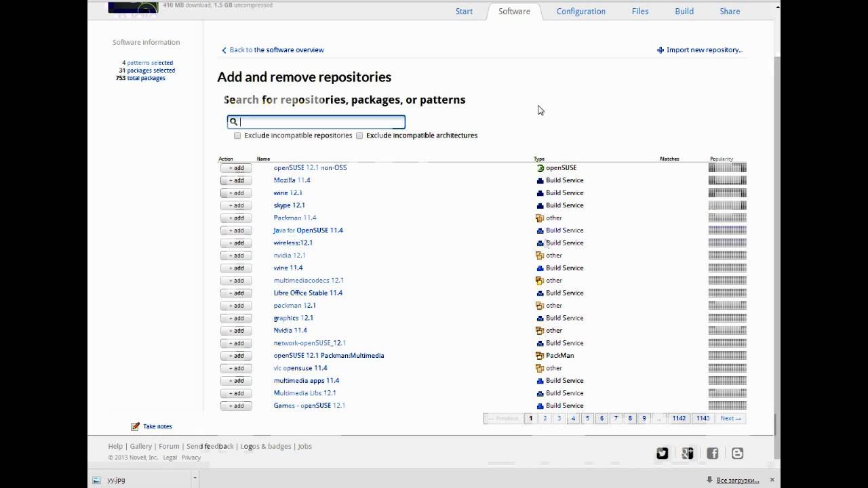Open the Twitter social icon in the footer
Screen dimensions: 868x488
click(x=663, y=453)
